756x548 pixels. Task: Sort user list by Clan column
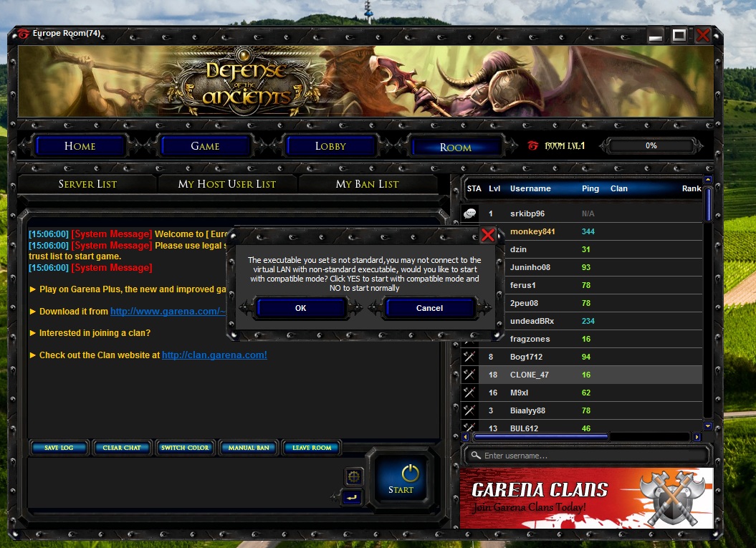tap(619, 188)
